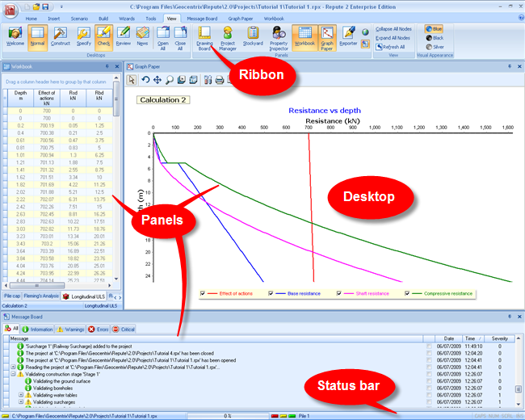Click the Save quick access icon
This screenshot has height=420, width=525.
click(x=46, y=6)
